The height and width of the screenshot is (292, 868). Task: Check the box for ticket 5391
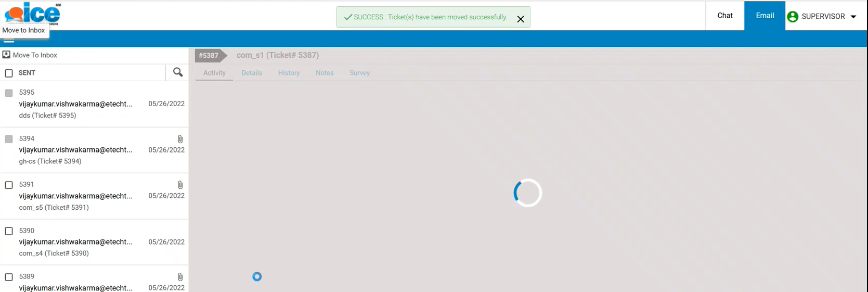pos(9,185)
